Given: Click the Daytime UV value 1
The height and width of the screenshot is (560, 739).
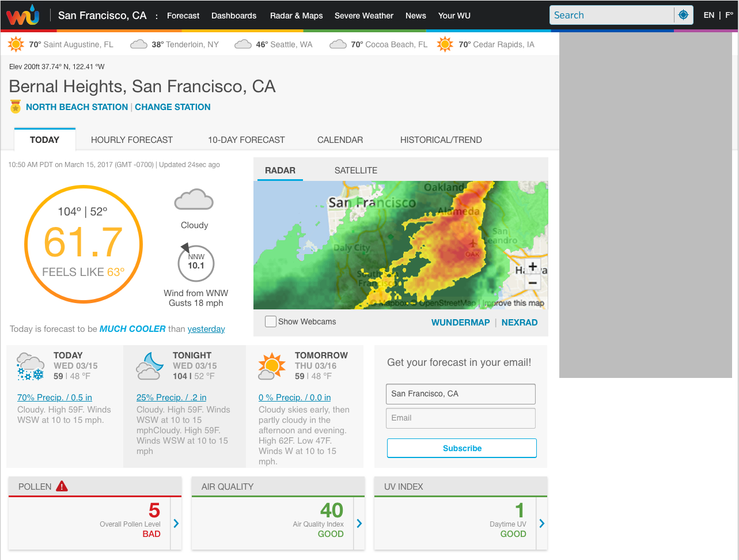Looking at the screenshot, I should [x=520, y=510].
